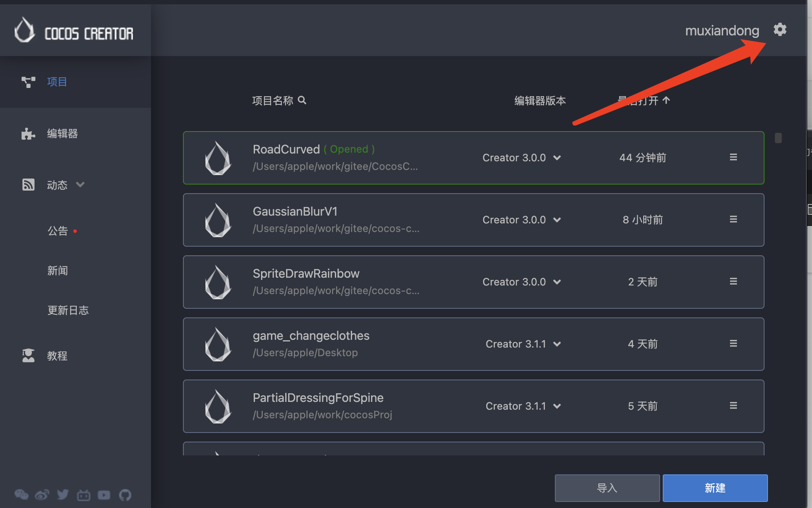Switch to the 编辑器 tab
This screenshot has width=812, height=508.
63,134
